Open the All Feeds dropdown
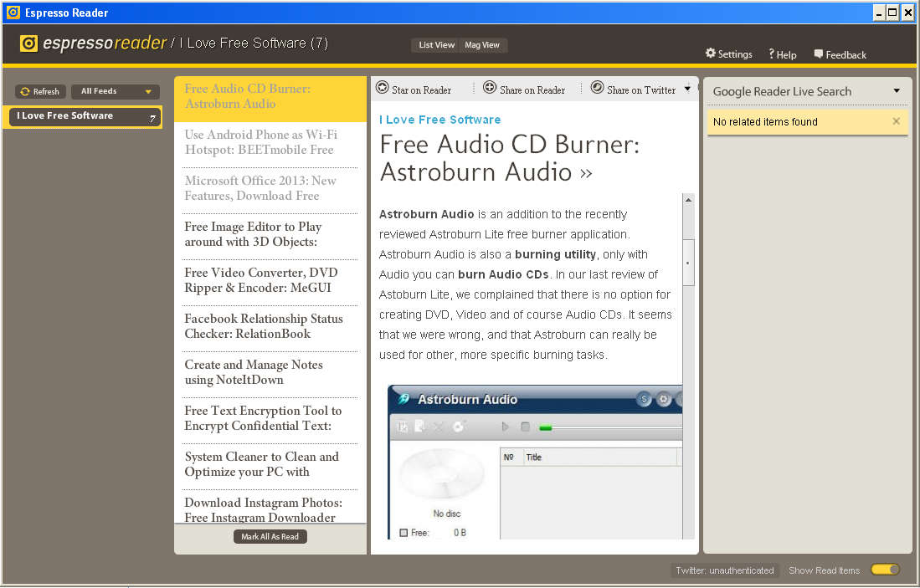The width and height of the screenshot is (920, 588). click(116, 91)
